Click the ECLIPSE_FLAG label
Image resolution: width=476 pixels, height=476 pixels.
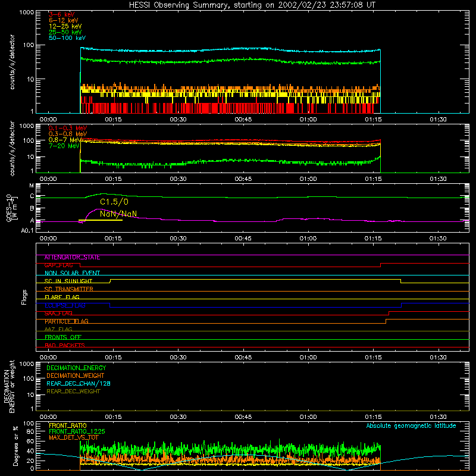click(x=65, y=305)
